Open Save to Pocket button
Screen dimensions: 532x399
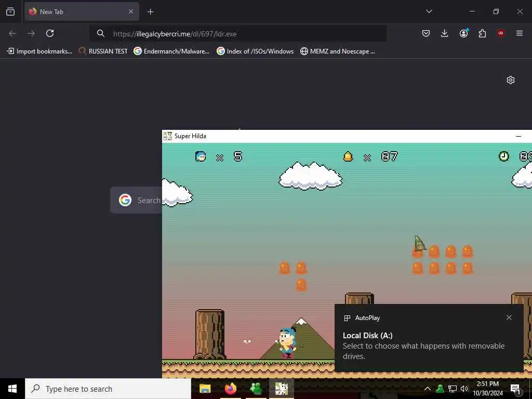click(426, 33)
